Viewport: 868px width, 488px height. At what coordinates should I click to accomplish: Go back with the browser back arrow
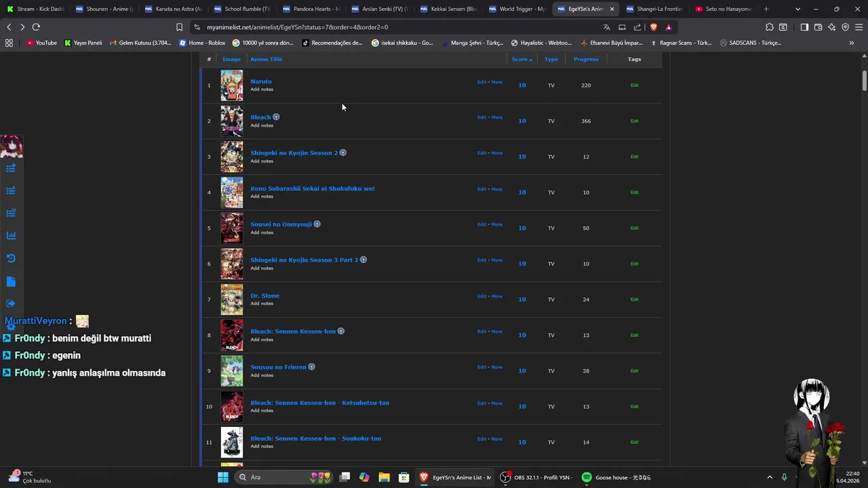click(x=9, y=27)
